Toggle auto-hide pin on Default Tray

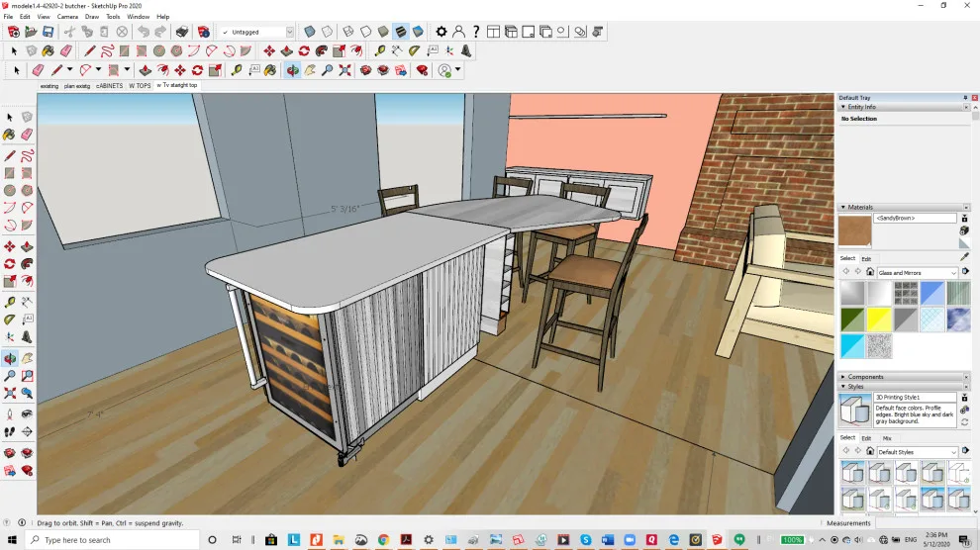965,98
